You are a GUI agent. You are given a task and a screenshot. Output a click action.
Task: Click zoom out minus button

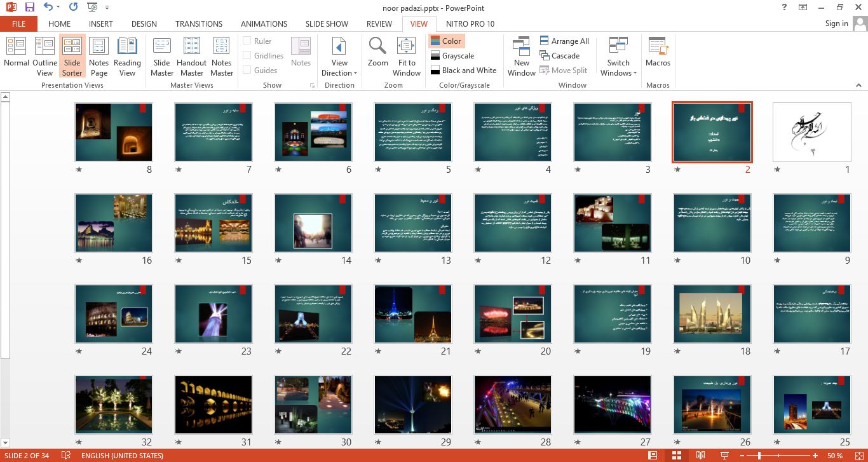(743, 456)
